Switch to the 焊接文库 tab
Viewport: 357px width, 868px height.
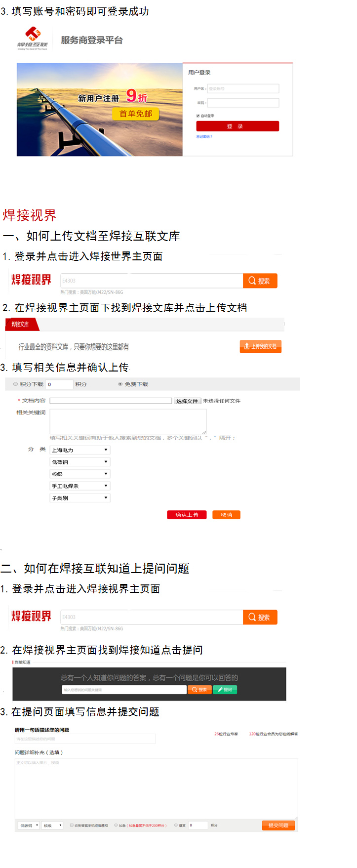coord(20,325)
